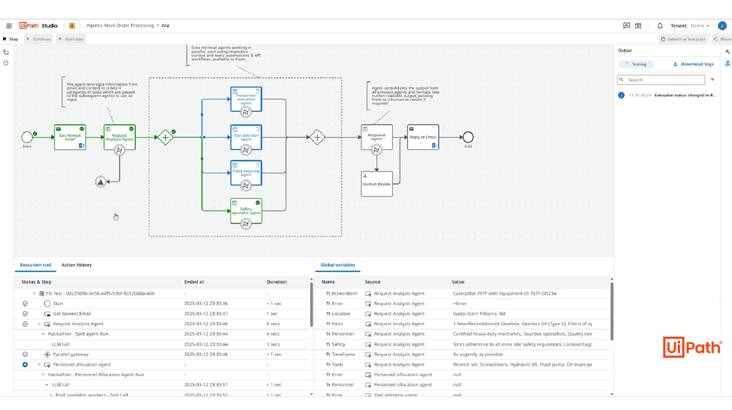Open the debug run icon on right rail
The width and height of the screenshot is (732, 410).
[x=727, y=64]
